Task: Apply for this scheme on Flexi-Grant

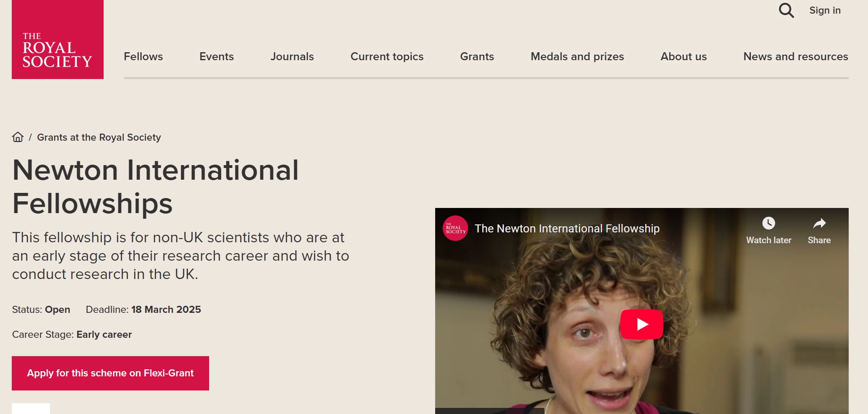Action: point(110,373)
